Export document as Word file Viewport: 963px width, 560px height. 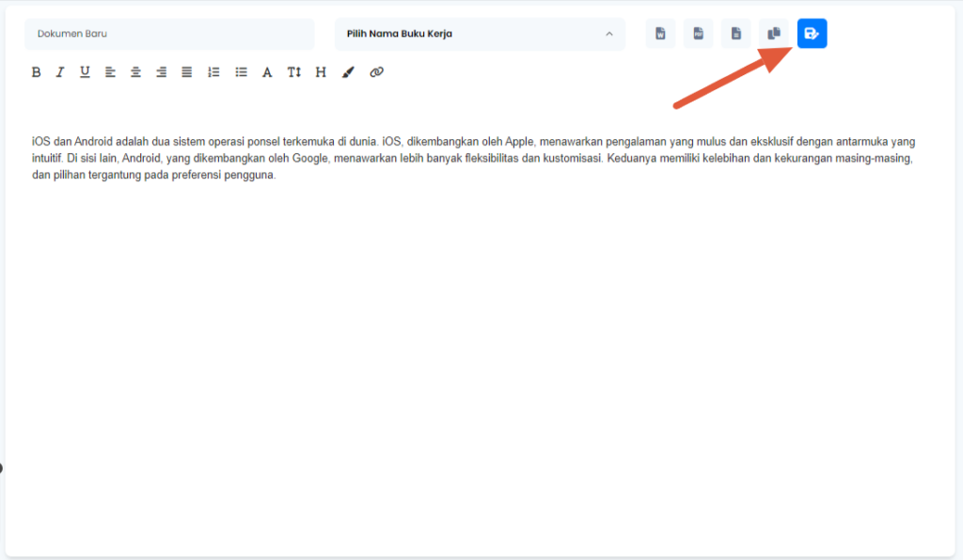pyautogui.click(x=660, y=34)
